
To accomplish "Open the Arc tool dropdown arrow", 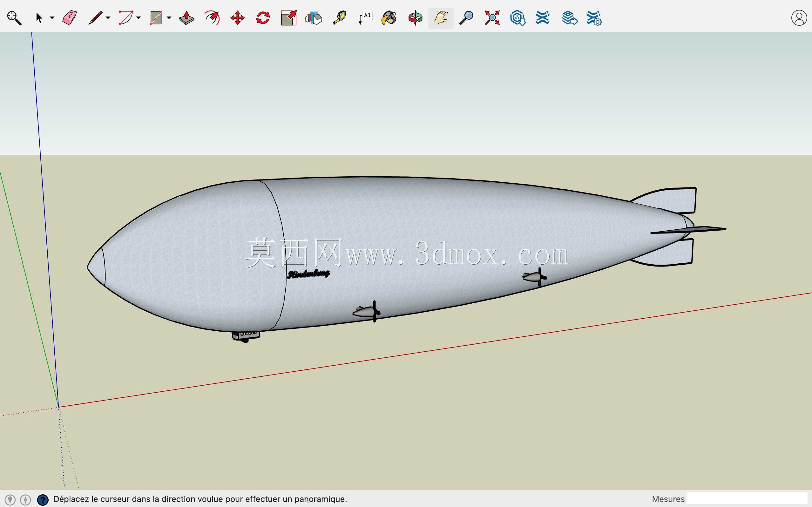I will [139, 18].
